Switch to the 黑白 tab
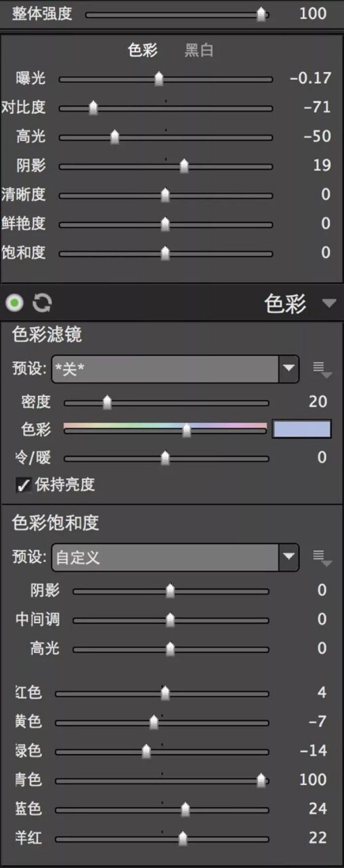344x868 pixels. tap(199, 50)
